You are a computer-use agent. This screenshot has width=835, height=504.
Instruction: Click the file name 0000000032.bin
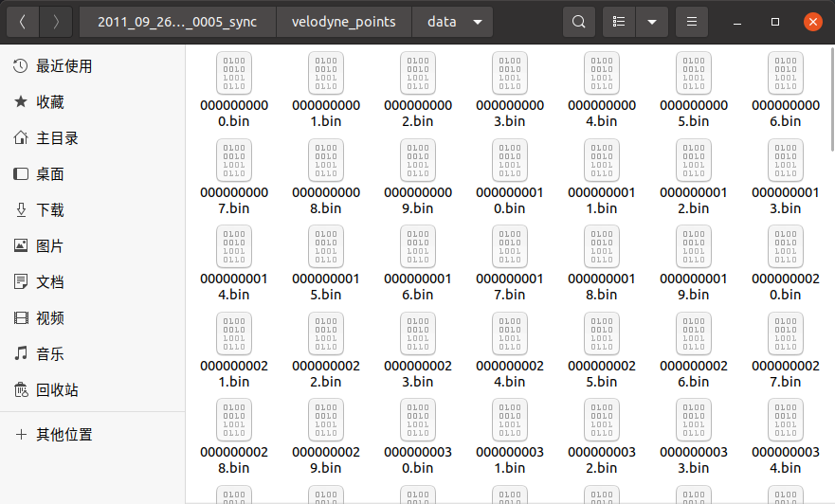tap(602, 459)
